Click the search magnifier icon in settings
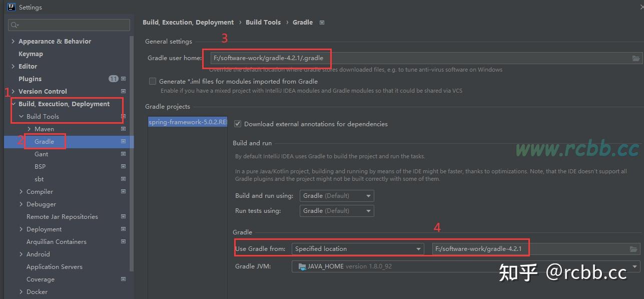The image size is (644, 299). (15, 25)
